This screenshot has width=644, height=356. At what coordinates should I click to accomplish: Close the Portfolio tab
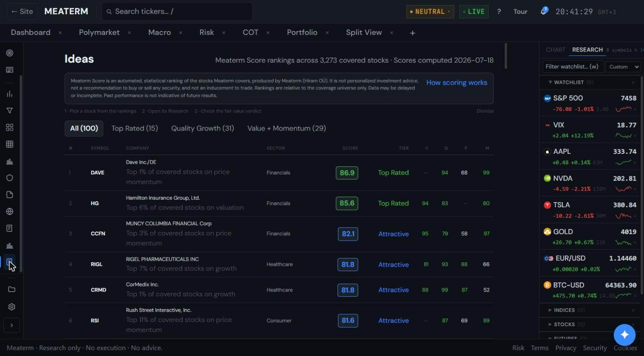[x=327, y=33]
